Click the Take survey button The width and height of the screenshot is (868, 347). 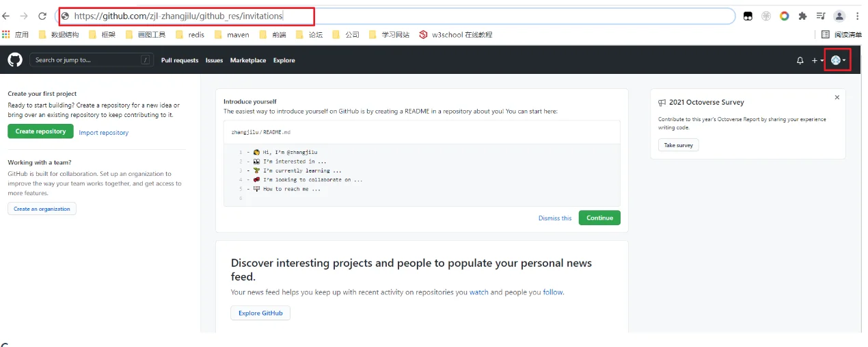(679, 145)
